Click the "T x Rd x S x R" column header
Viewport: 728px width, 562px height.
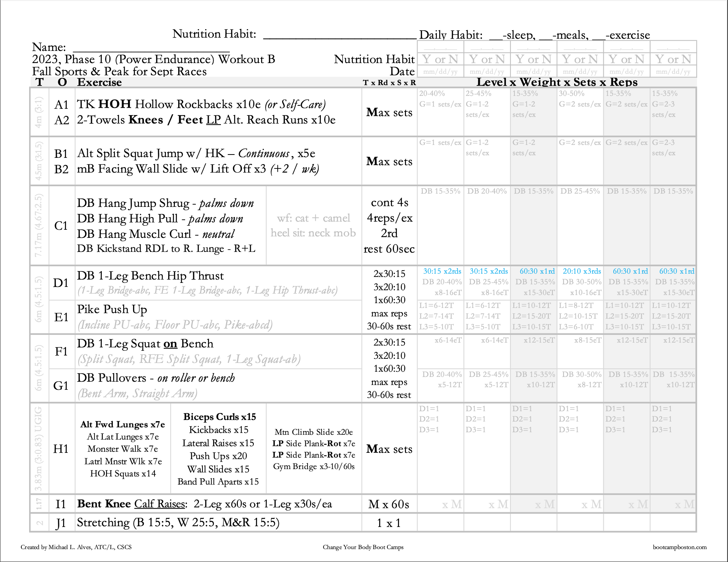click(x=389, y=83)
